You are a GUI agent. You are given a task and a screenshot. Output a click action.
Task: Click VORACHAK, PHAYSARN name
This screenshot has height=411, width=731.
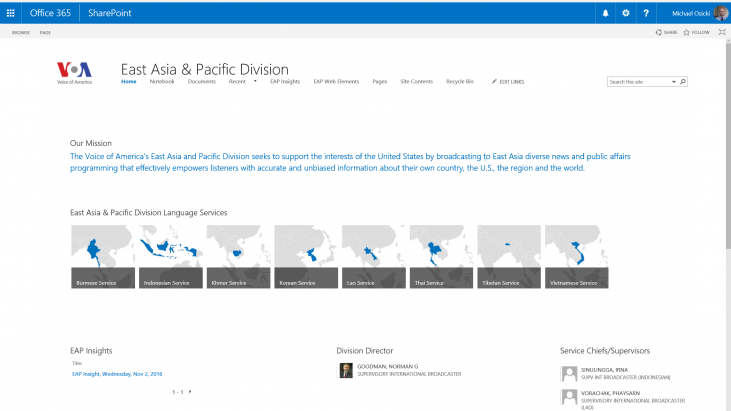610,393
